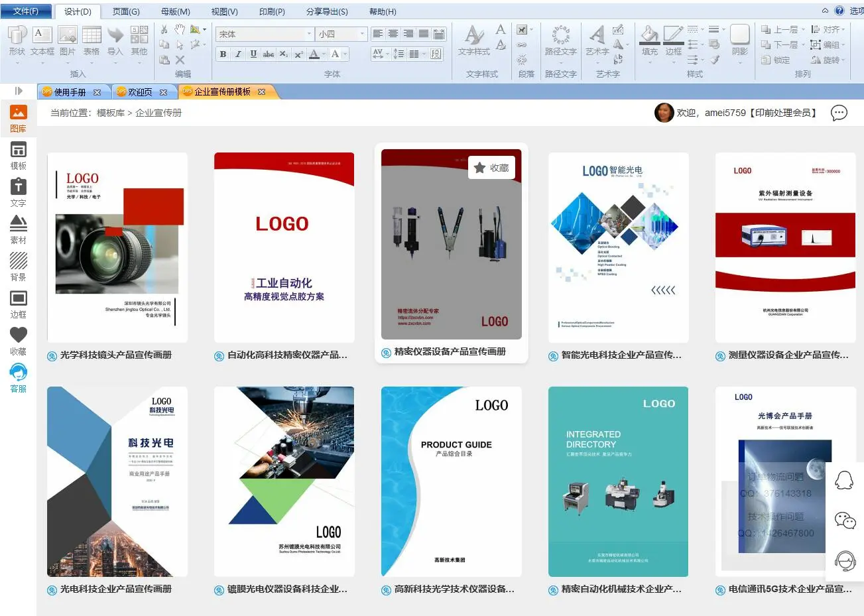
Task: Open the 图库 gallery in the sidebar
Action: coord(19,118)
